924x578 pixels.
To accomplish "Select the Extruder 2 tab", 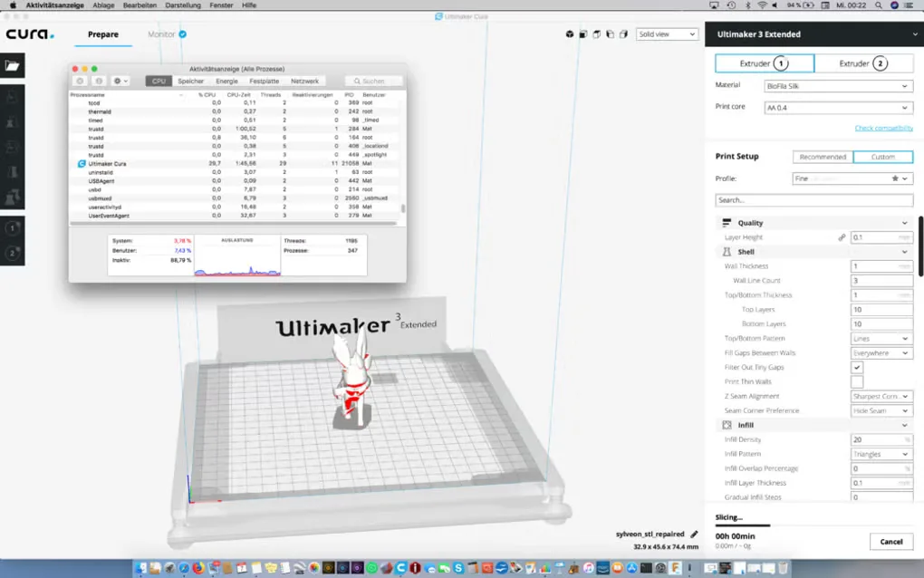I will pyautogui.click(x=864, y=63).
